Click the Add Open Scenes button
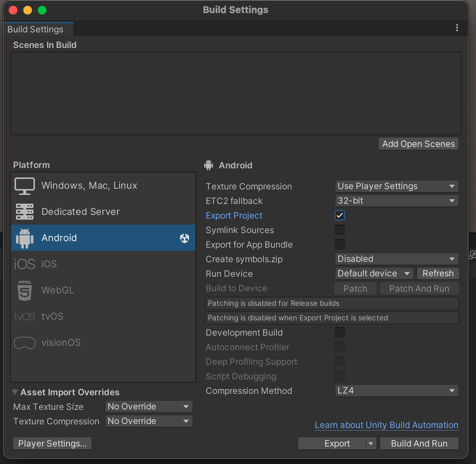 tap(418, 144)
